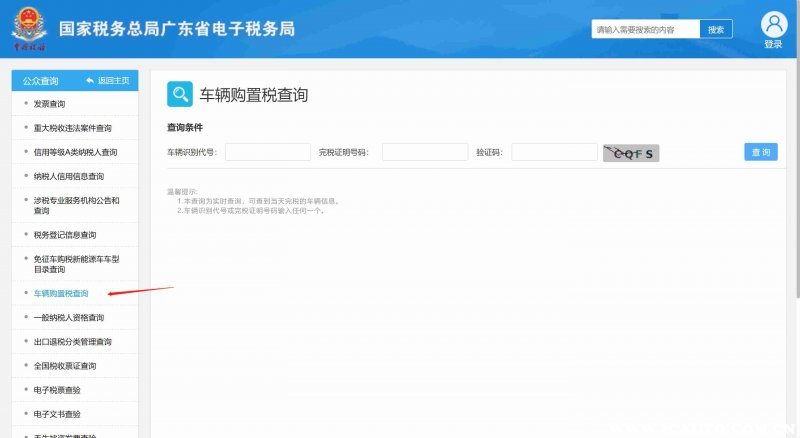
Task: Open 发票查询 in the sidebar
Action: (x=50, y=103)
